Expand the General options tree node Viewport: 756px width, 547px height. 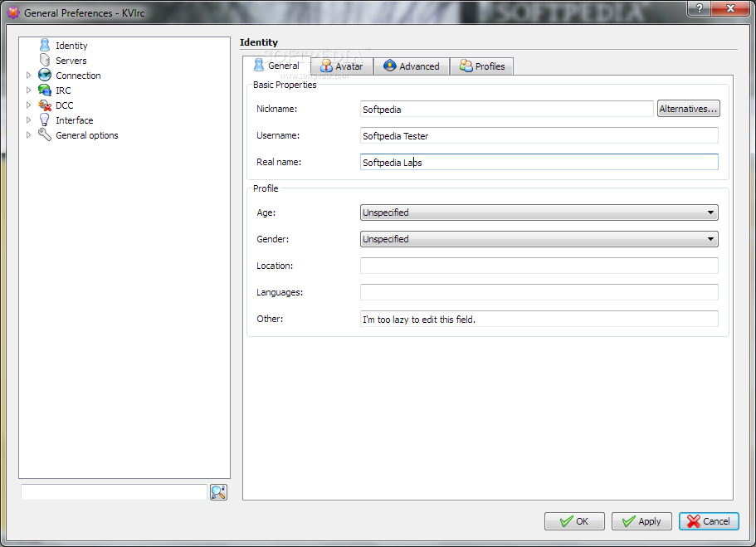click(x=28, y=135)
